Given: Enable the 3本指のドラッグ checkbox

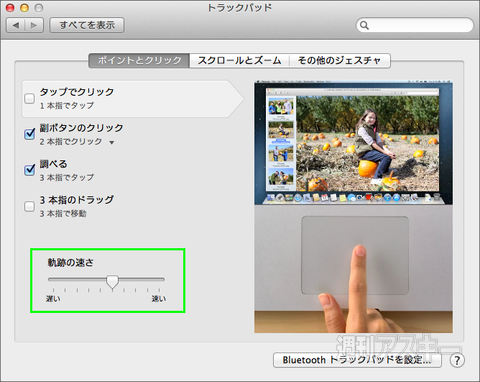Looking at the screenshot, I should click(x=29, y=206).
